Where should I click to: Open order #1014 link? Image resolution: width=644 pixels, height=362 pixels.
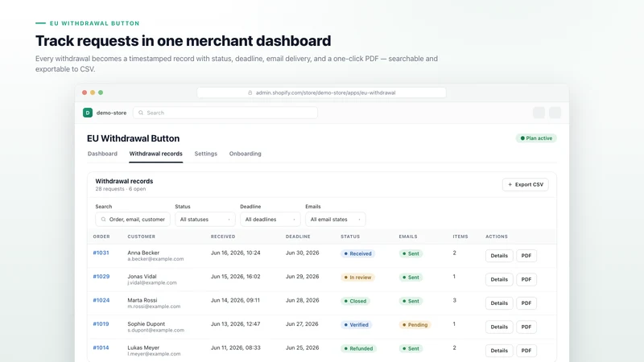101,348
